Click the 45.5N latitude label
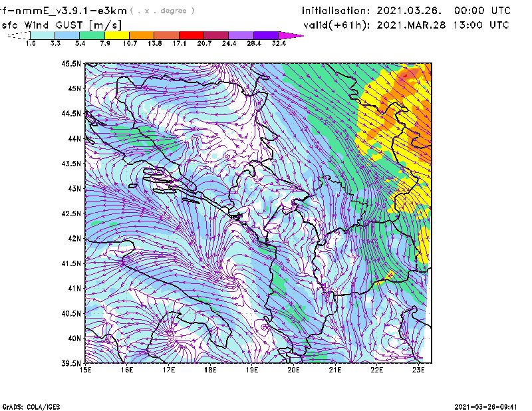 pos(71,63)
